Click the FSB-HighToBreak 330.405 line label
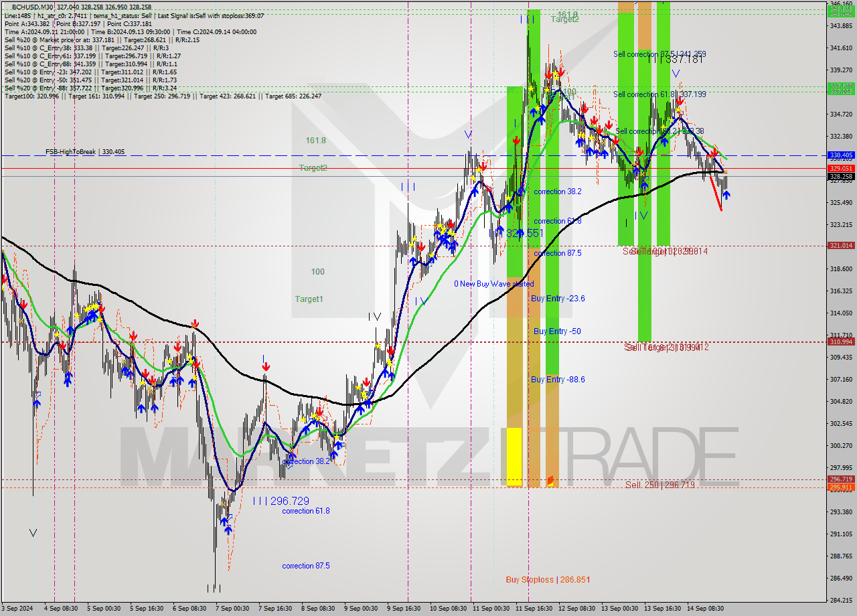The width and height of the screenshot is (857, 616). (85, 152)
